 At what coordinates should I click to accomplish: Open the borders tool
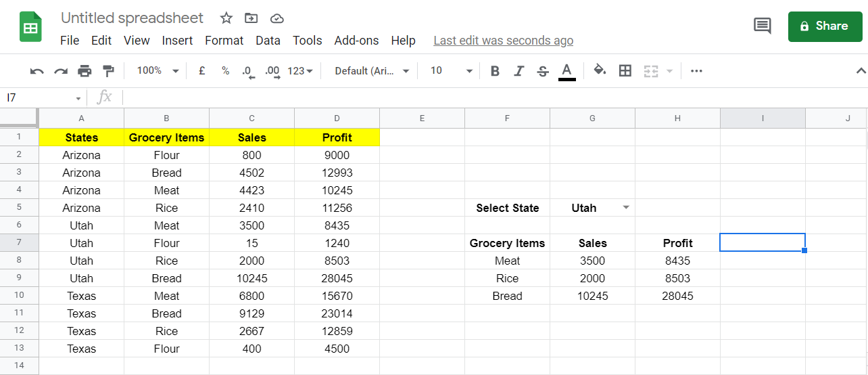click(x=625, y=70)
